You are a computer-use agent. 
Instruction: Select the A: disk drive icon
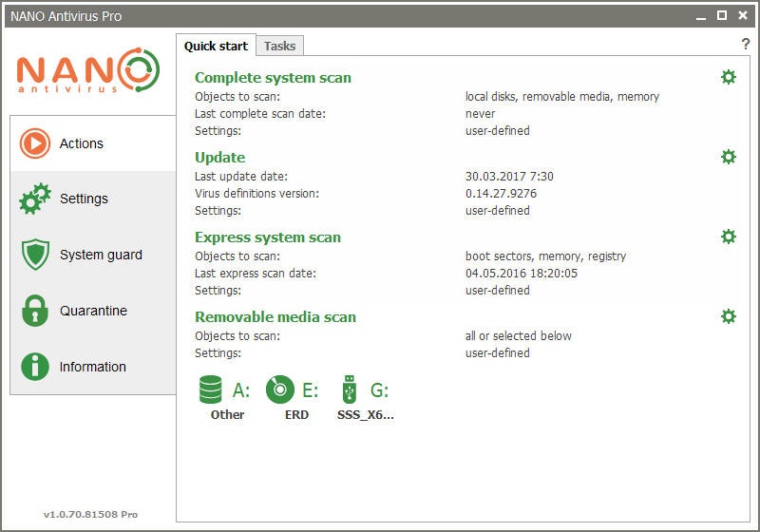click(x=210, y=389)
